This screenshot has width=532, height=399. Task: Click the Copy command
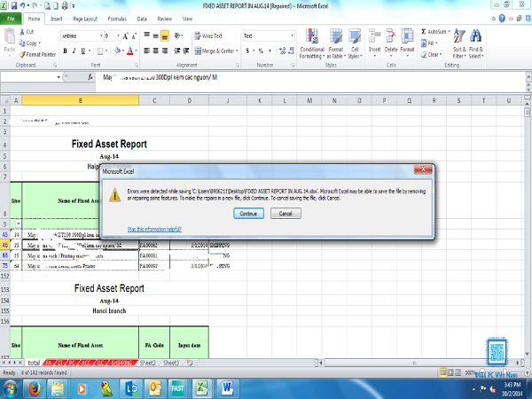pyautogui.click(x=29, y=43)
